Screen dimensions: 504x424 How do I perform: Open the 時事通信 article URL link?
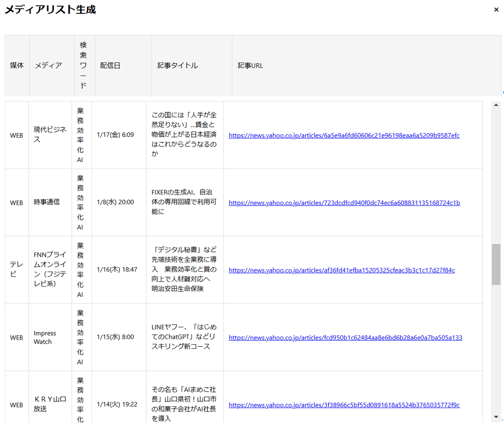[x=344, y=203]
